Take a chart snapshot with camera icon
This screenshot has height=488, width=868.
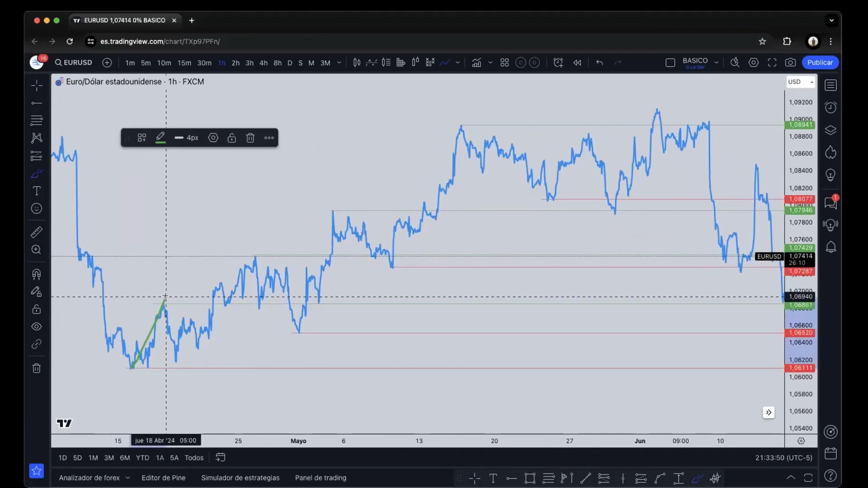790,63
